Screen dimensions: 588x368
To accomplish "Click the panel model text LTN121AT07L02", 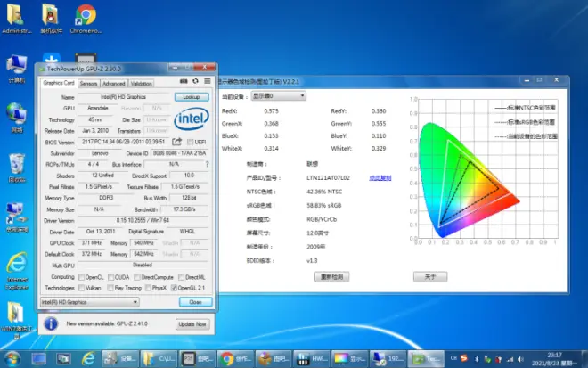I will click(328, 178).
